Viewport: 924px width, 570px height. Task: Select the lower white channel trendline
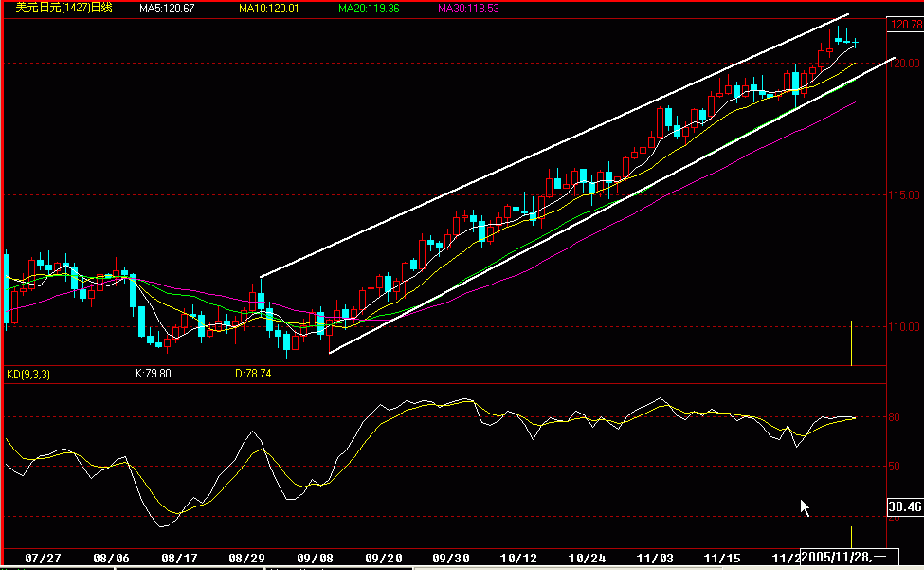tap(613, 205)
